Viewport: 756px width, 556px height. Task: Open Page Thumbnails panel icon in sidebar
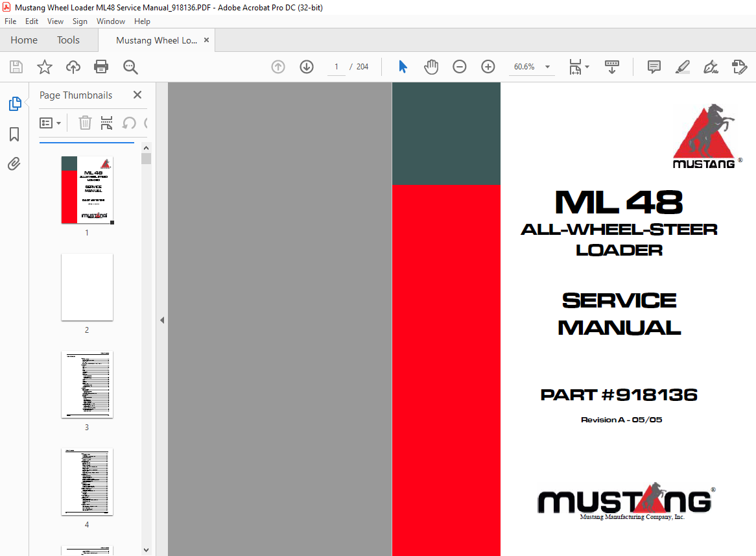pos(15,104)
